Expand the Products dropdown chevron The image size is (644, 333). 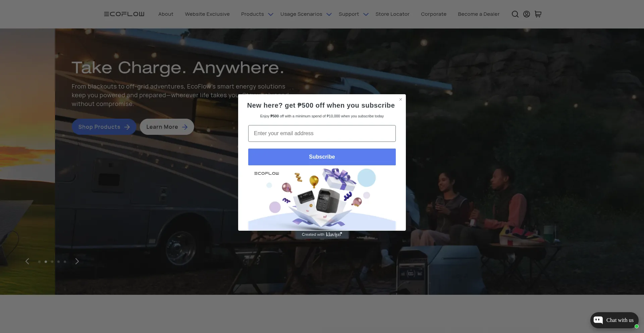pyautogui.click(x=271, y=14)
